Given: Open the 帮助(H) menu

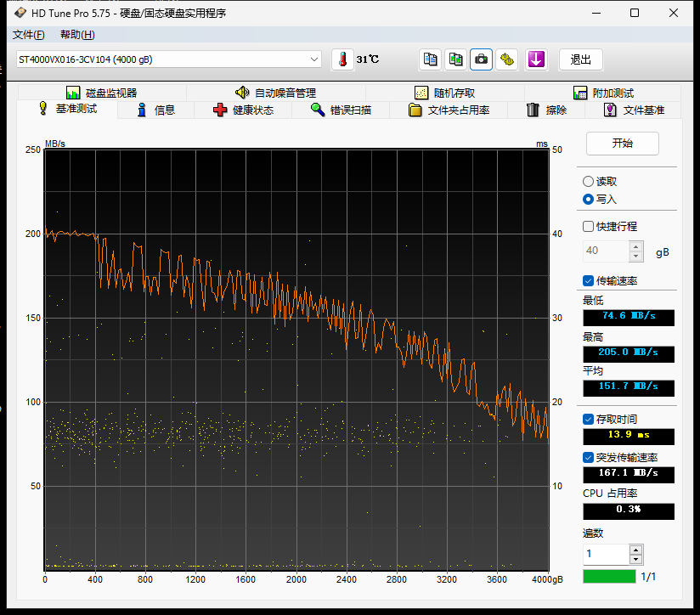Looking at the screenshot, I should click(x=77, y=34).
